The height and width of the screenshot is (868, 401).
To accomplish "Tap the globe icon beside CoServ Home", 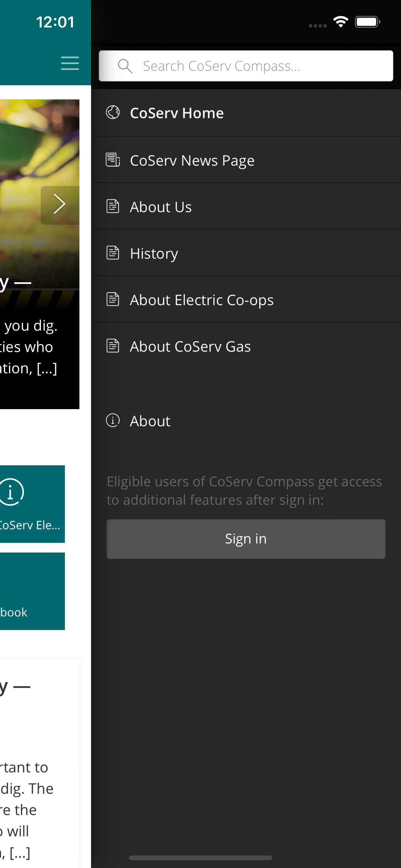I will pyautogui.click(x=113, y=113).
